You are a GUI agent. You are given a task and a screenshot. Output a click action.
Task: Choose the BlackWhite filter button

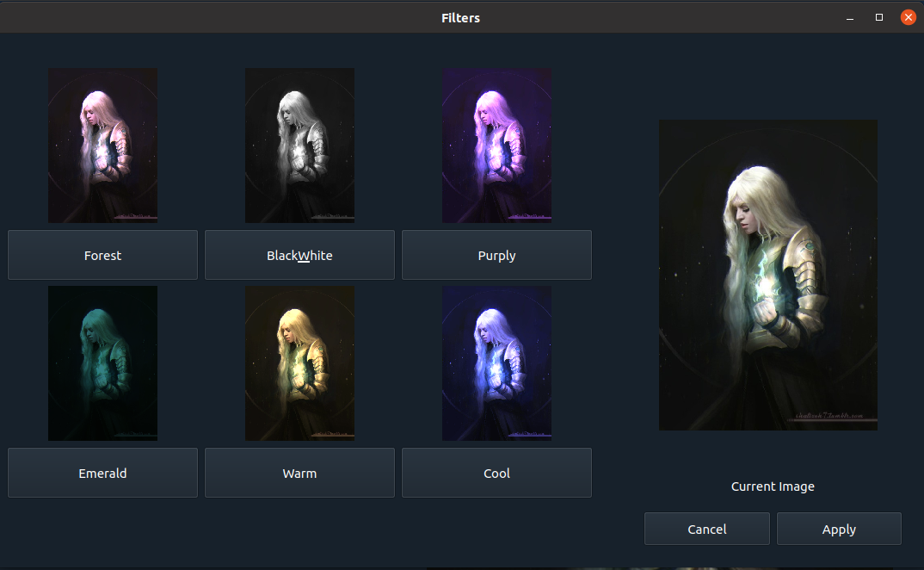[299, 255]
